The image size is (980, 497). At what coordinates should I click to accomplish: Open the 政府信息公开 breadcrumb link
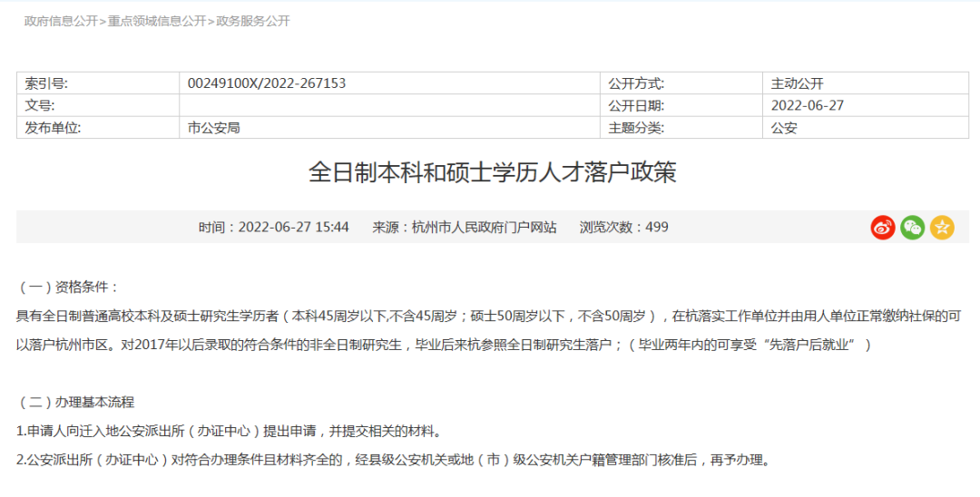click(62, 21)
